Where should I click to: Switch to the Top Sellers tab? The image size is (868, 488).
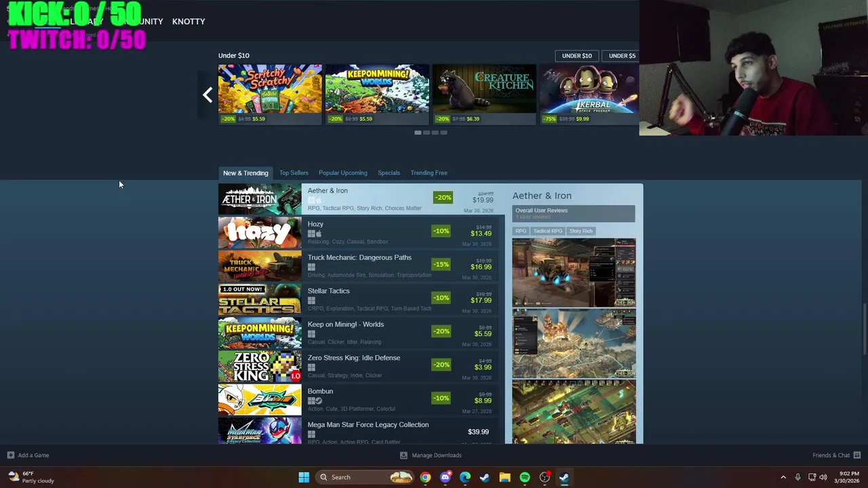(x=294, y=173)
